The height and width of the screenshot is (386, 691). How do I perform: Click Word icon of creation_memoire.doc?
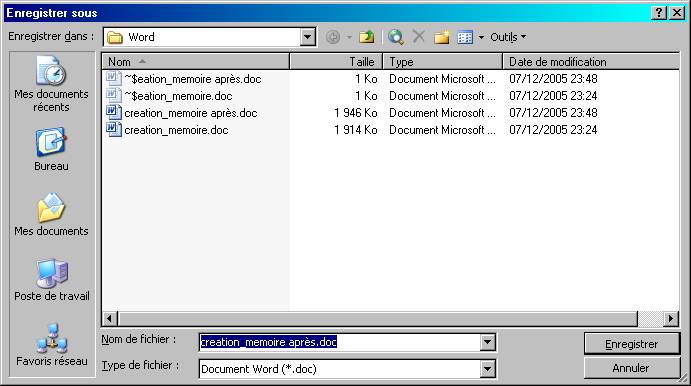tap(114, 130)
